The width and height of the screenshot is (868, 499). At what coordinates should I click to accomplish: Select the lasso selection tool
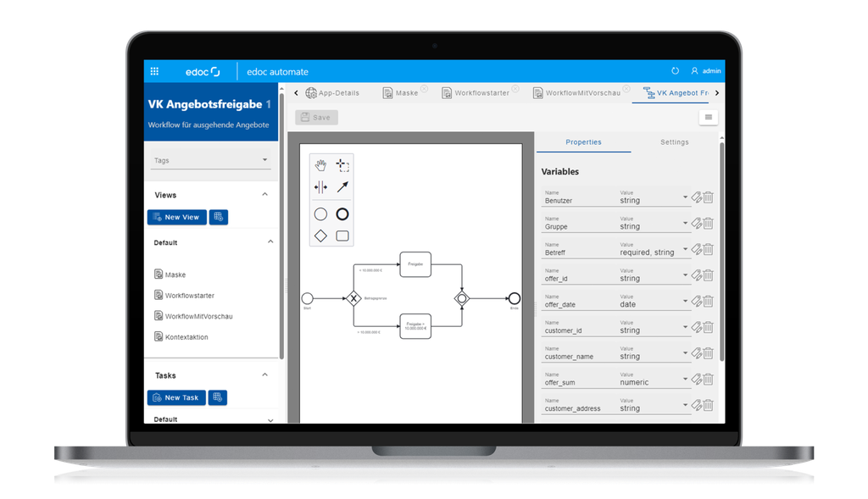pos(342,165)
